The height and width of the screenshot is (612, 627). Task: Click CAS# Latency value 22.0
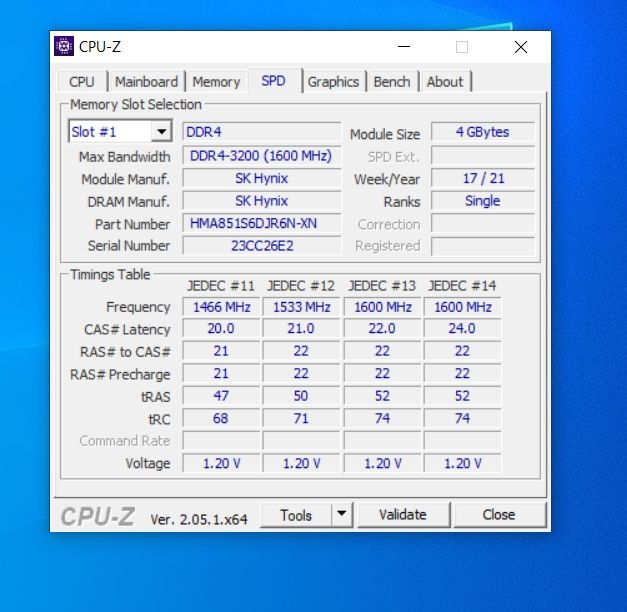(x=382, y=328)
